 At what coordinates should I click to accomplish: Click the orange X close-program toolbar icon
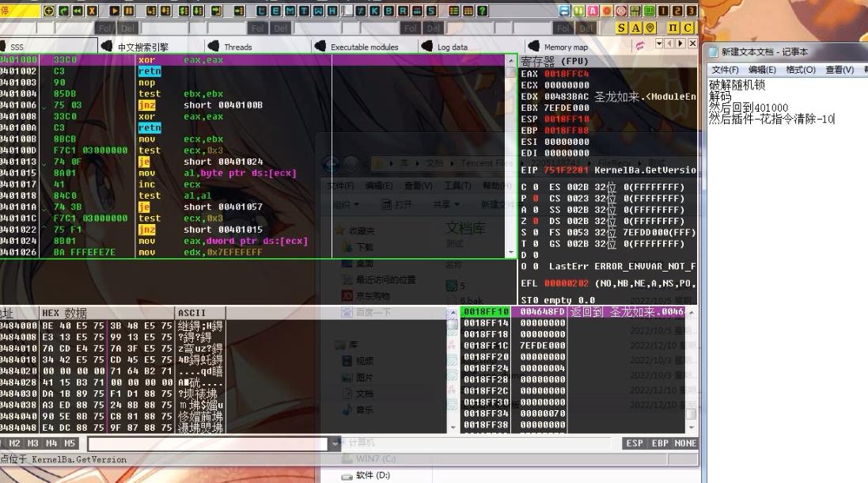[93, 11]
